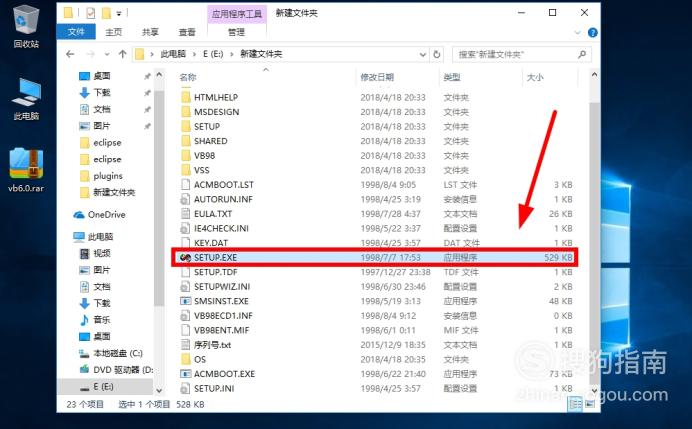Select the VSS folder icon
Viewport: 692px width, 429px height.
click(186, 170)
